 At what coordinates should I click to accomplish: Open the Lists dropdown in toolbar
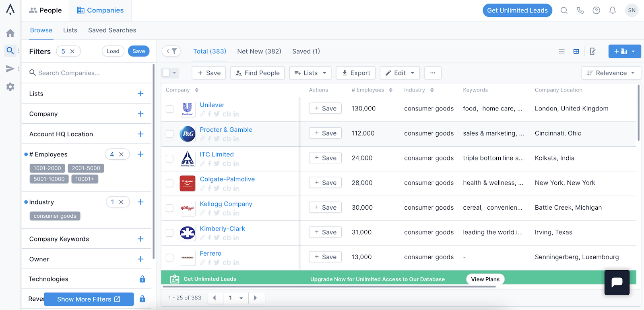[310, 73]
